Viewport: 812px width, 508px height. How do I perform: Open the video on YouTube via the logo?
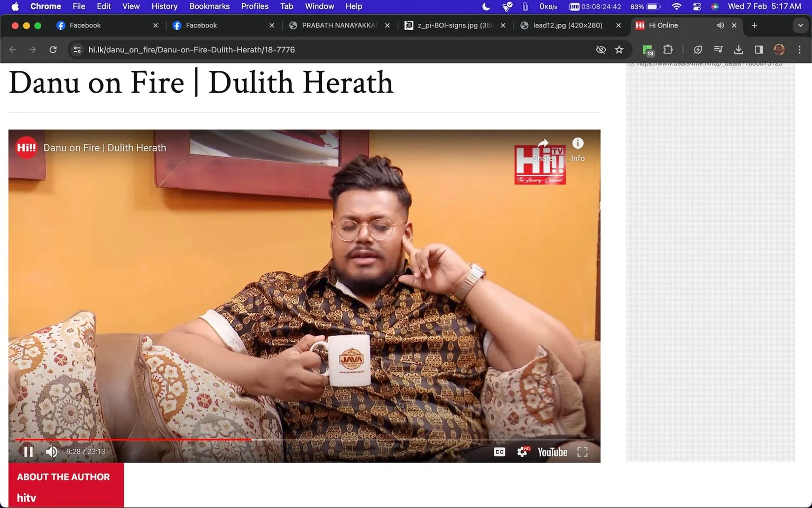click(x=552, y=452)
